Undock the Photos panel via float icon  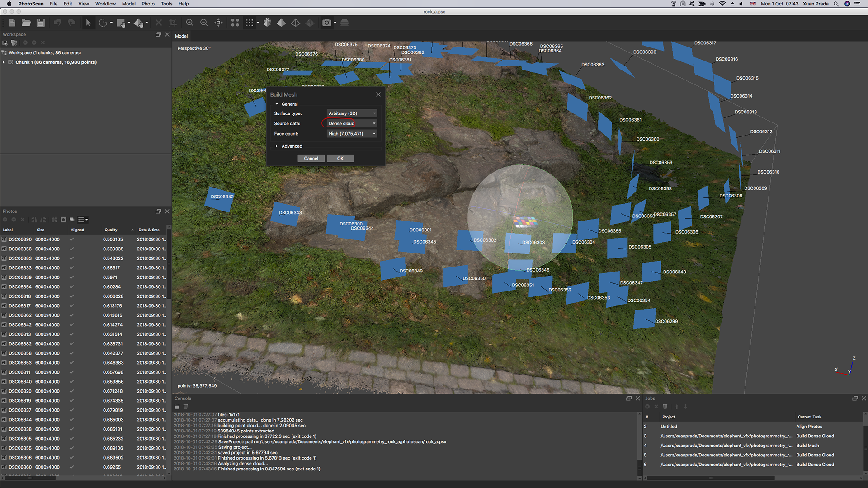point(158,211)
